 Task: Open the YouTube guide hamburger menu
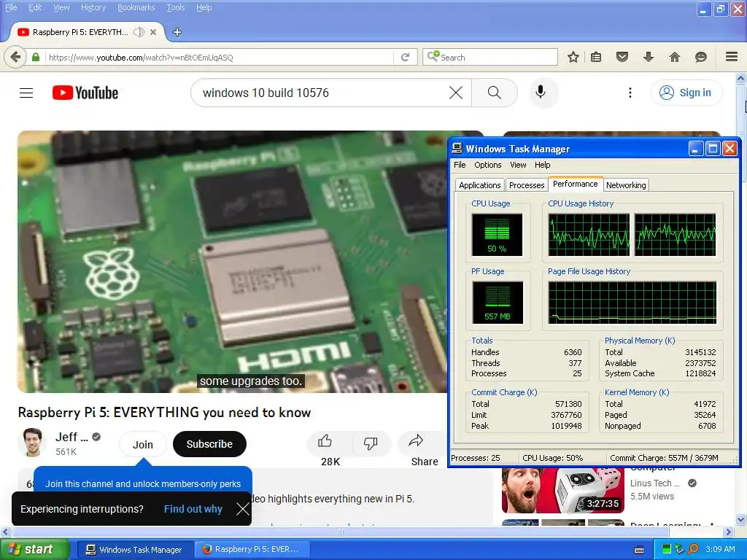click(x=26, y=93)
